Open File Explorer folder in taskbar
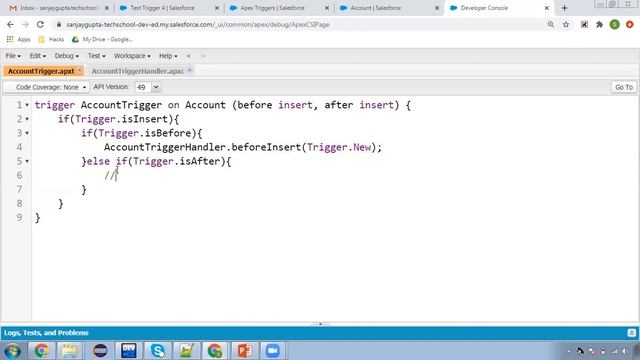This screenshot has height=360, width=640. [x=69, y=351]
